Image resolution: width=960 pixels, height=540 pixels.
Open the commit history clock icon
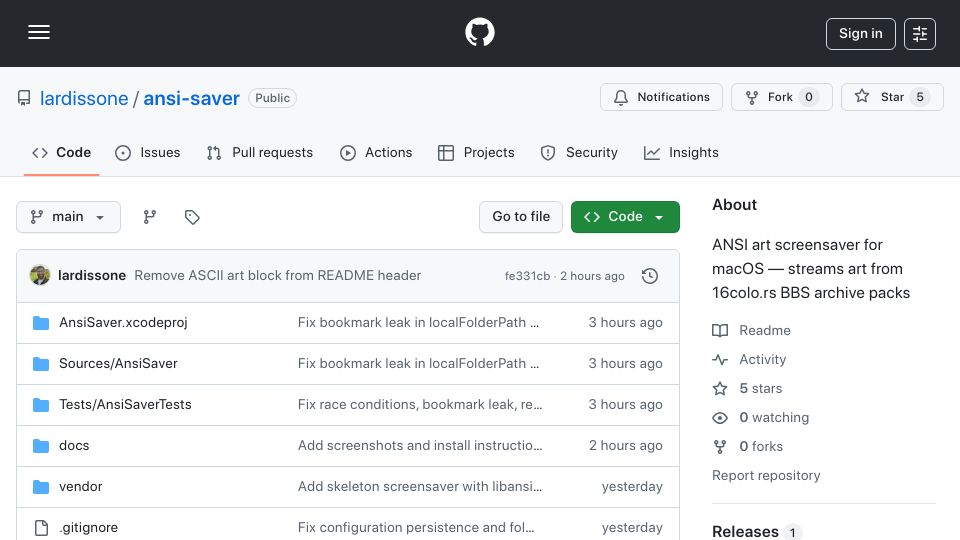pyautogui.click(x=650, y=276)
